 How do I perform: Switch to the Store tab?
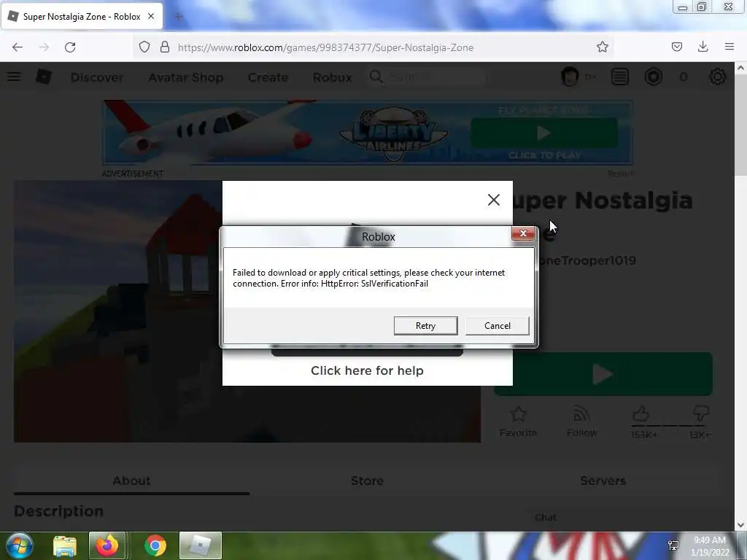[x=367, y=481]
